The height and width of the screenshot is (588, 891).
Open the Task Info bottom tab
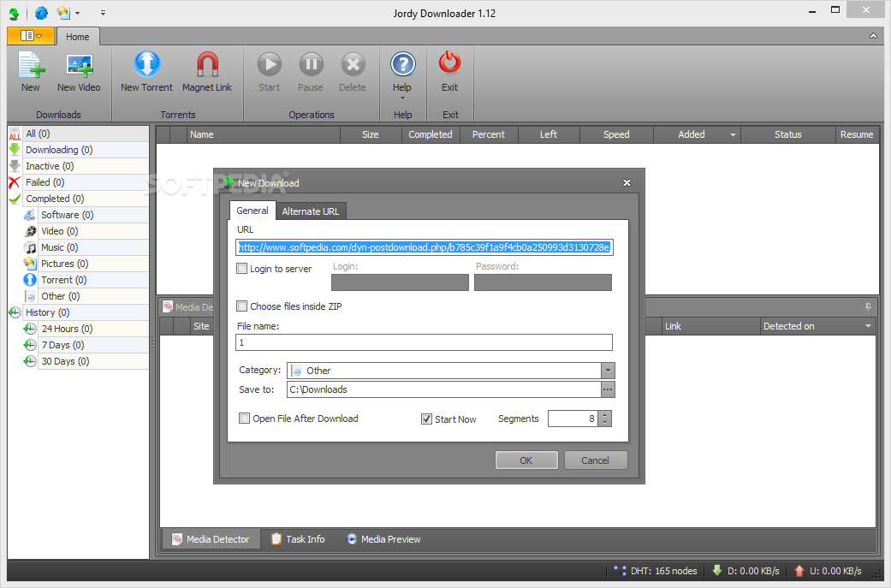click(299, 539)
